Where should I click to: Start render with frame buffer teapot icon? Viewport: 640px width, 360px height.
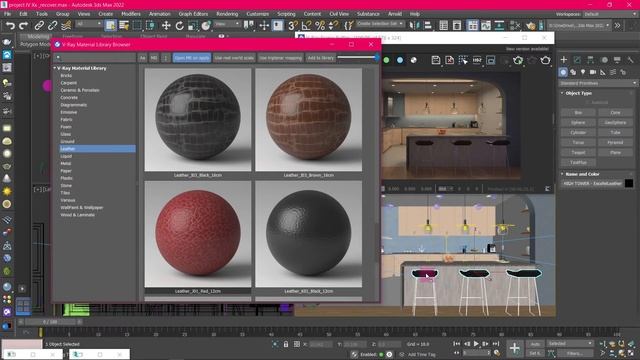point(545,60)
